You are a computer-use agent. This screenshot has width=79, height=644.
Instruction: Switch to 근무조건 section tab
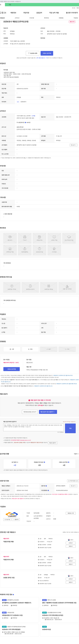(17, 18)
